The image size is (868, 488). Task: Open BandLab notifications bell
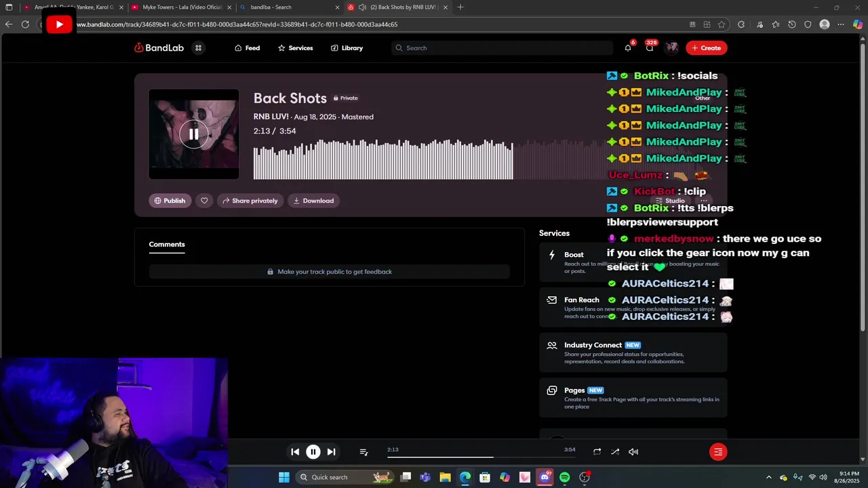click(x=628, y=48)
